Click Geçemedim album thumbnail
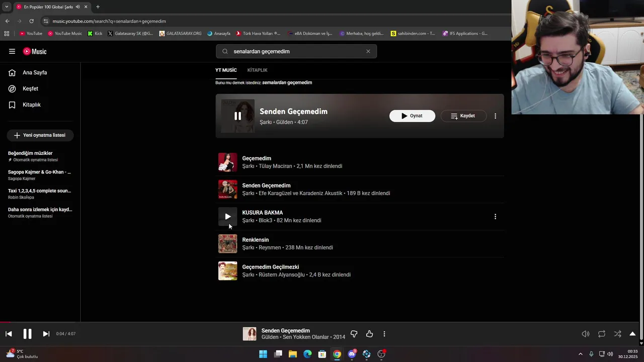 pyautogui.click(x=227, y=162)
